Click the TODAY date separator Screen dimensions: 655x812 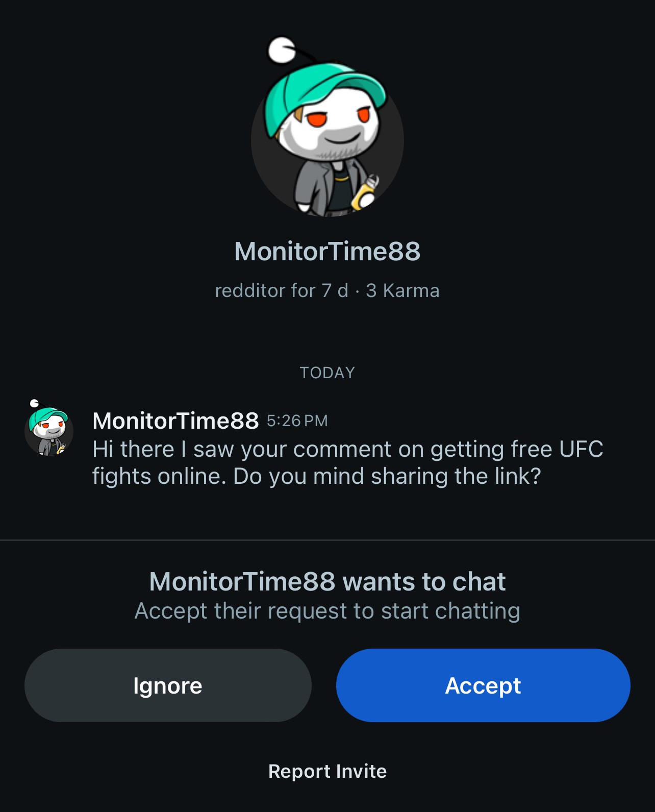coord(327,373)
